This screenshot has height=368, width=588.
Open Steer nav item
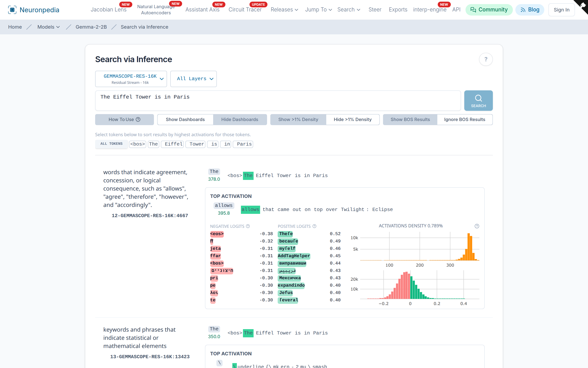coord(375,10)
